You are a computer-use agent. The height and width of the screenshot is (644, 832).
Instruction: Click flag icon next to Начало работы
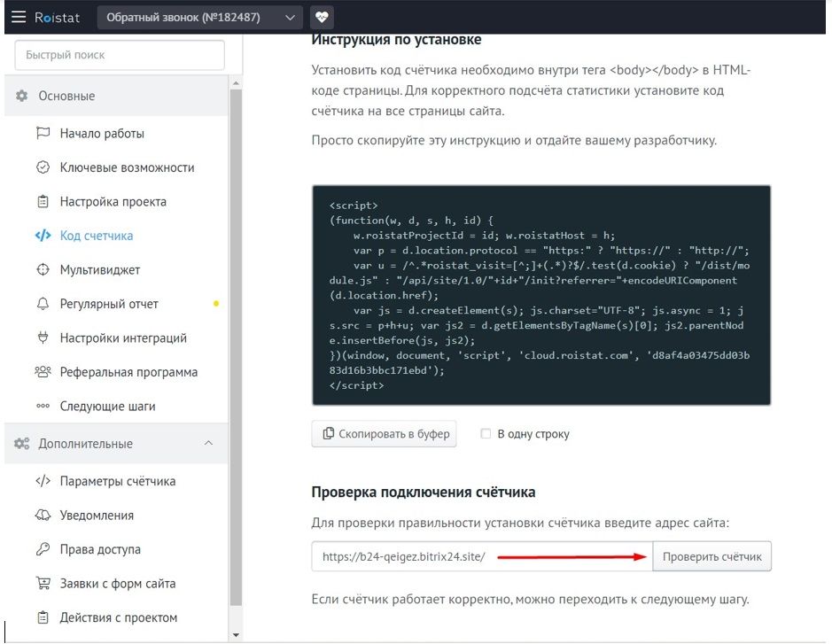(43, 133)
